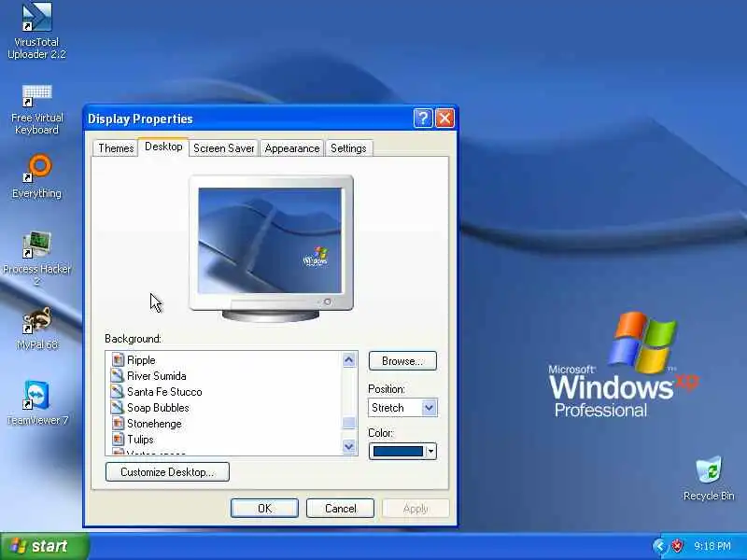Click the security shield tray icon

pyautogui.click(x=677, y=546)
